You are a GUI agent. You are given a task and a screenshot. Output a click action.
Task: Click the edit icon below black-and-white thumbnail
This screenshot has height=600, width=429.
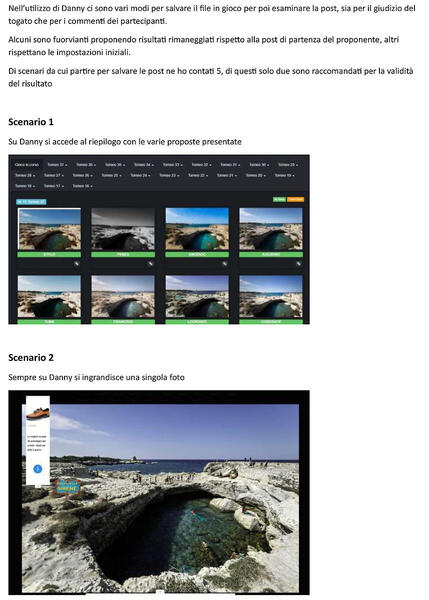pyautogui.click(x=150, y=264)
